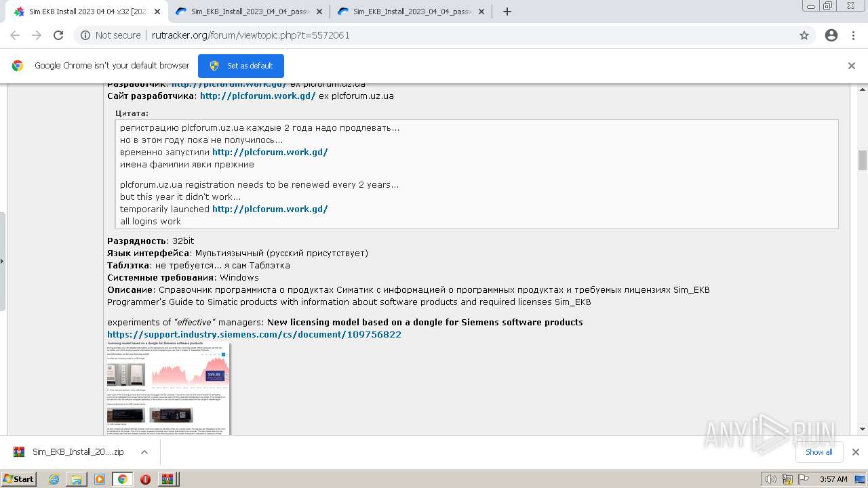
Task: Open the Action Center flag icon
Action: (803, 479)
